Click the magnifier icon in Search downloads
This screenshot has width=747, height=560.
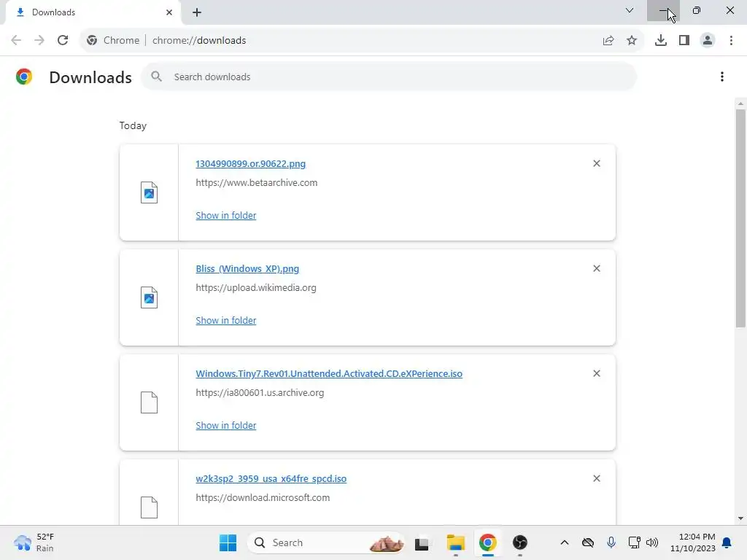click(156, 76)
